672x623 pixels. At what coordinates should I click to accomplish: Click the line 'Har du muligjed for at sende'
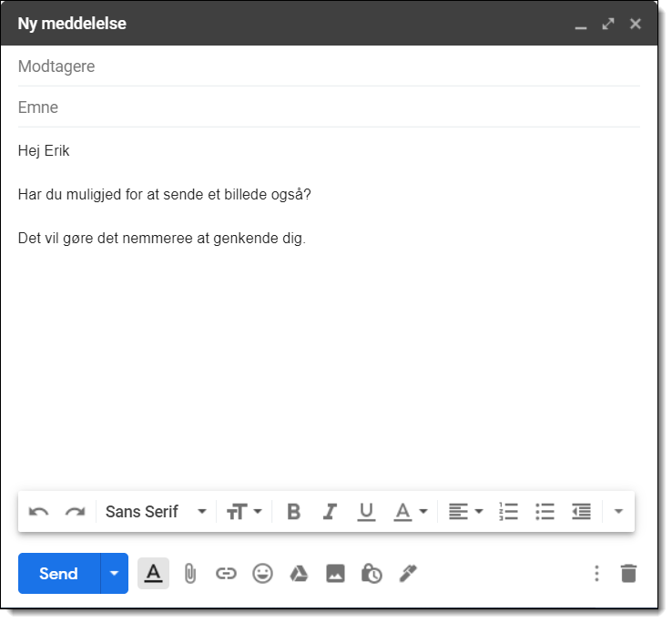(165, 196)
